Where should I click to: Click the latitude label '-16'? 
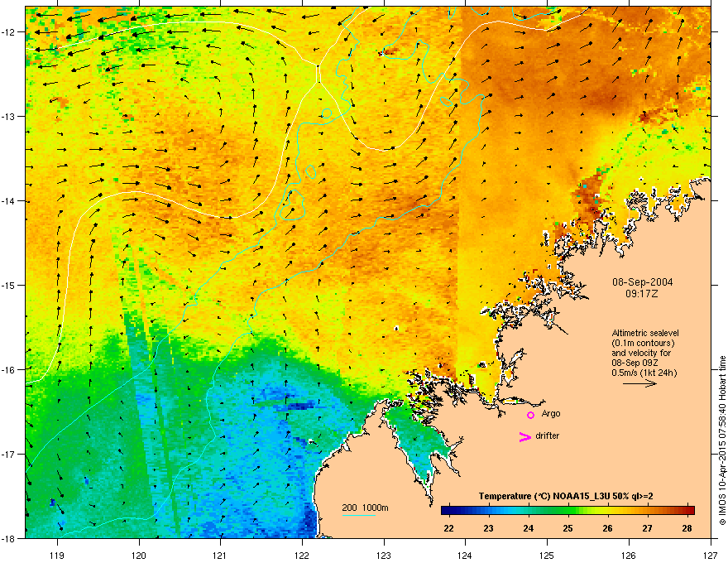8,370
